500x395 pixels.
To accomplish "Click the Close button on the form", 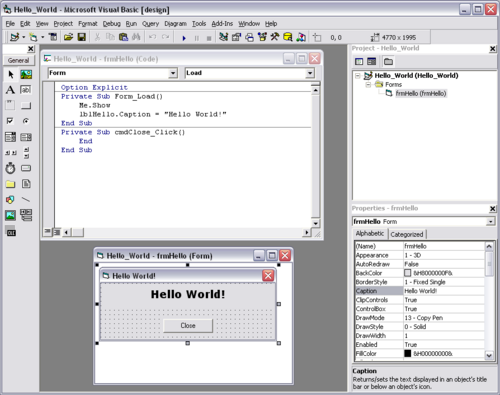I will point(188,326).
